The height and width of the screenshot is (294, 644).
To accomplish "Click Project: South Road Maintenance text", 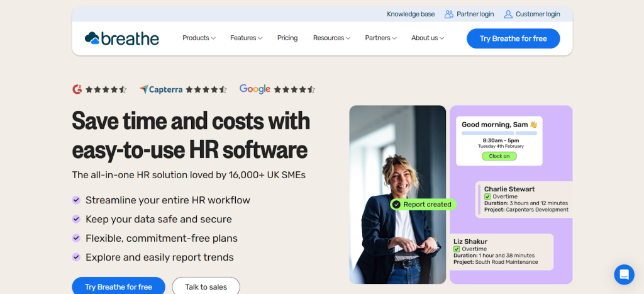I will [496, 262].
